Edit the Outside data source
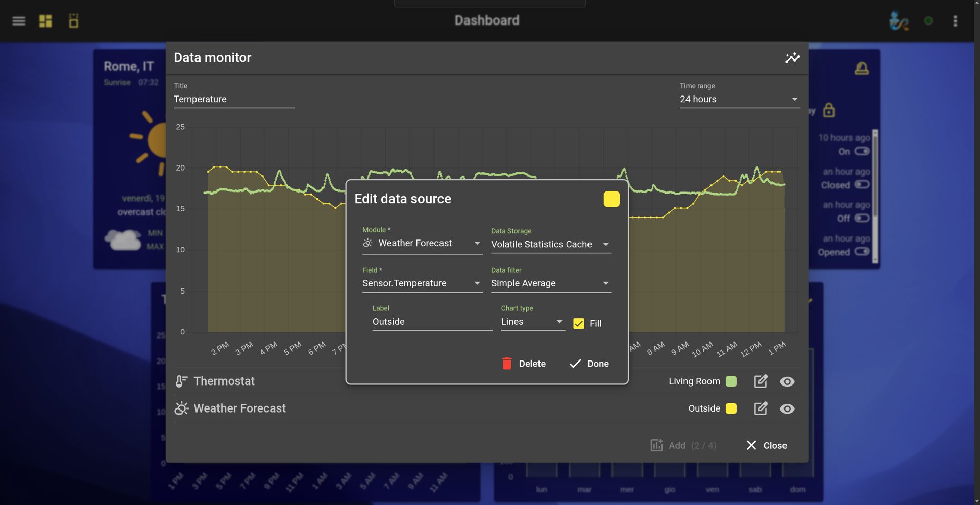 click(761, 408)
